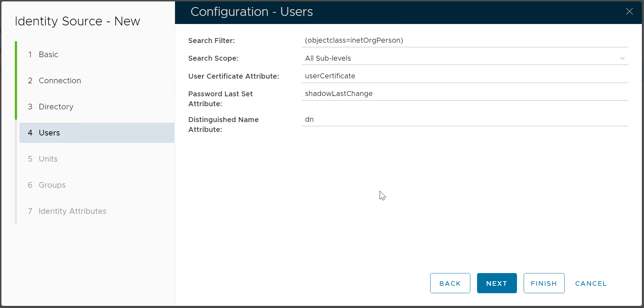Screen dimensions: 644x308
Task: Navigate to Identity Attributes step
Action: [x=72, y=211]
